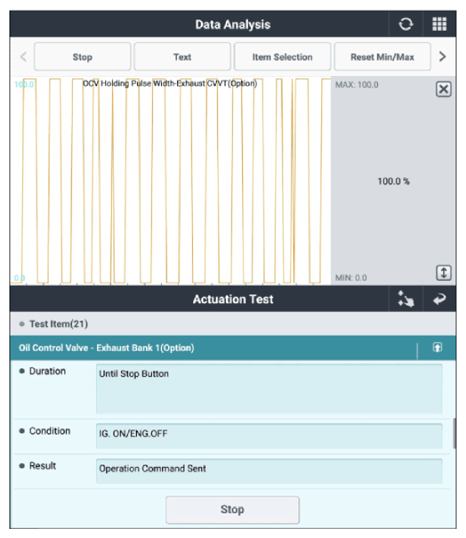The image size is (466, 538).
Task: Click the vertical expand arrow icon on graph
Action: pos(443,273)
